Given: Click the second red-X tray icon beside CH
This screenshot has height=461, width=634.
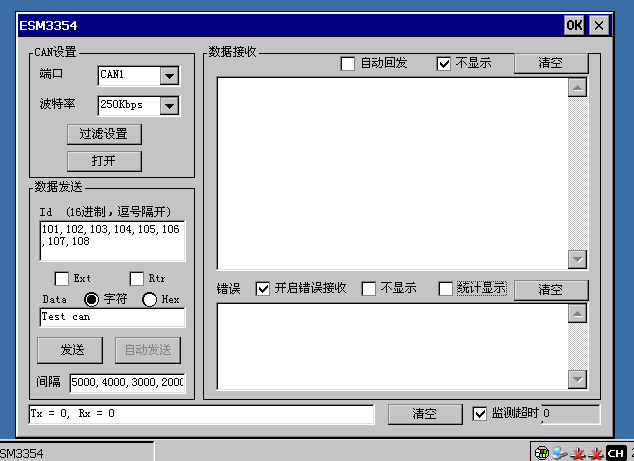Looking at the screenshot, I should (x=596, y=454).
